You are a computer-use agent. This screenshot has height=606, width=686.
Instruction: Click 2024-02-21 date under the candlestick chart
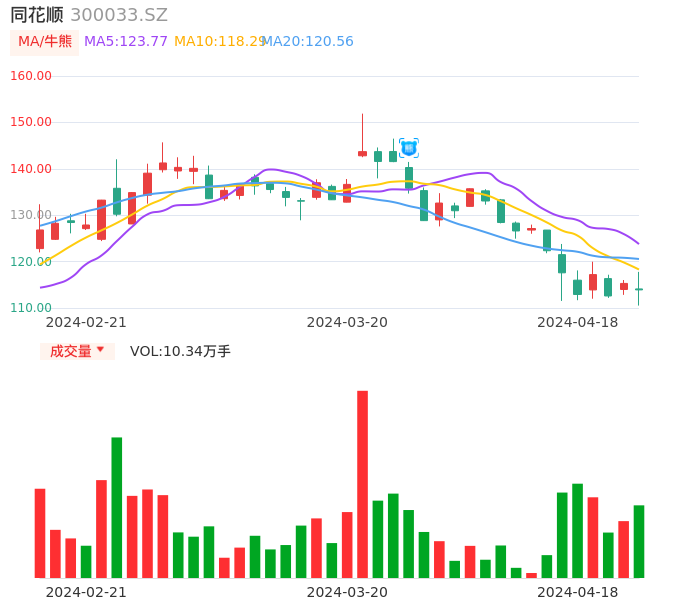click(x=86, y=322)
